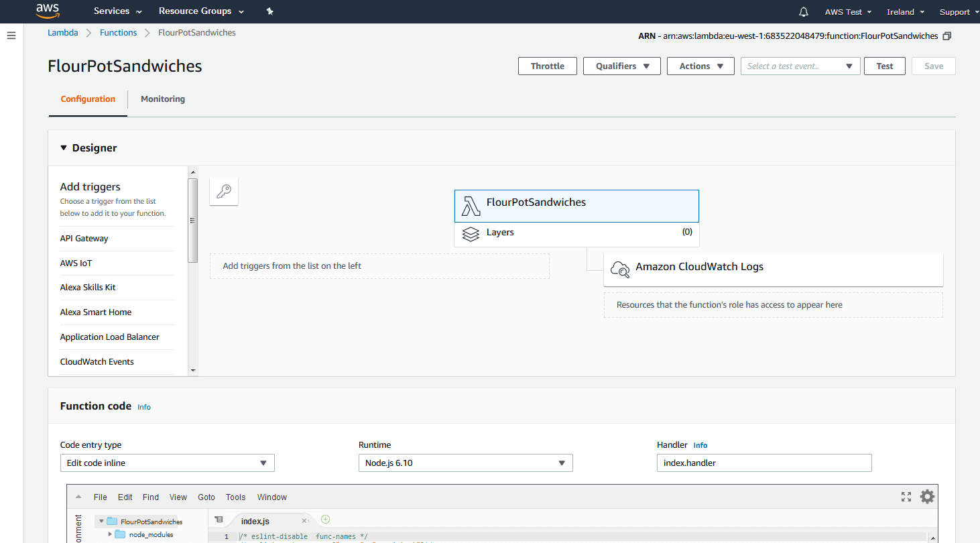Screen dimensions: 980x543
Task: Collapse editor menu bar with up arrow
Action: click(78, 497)
